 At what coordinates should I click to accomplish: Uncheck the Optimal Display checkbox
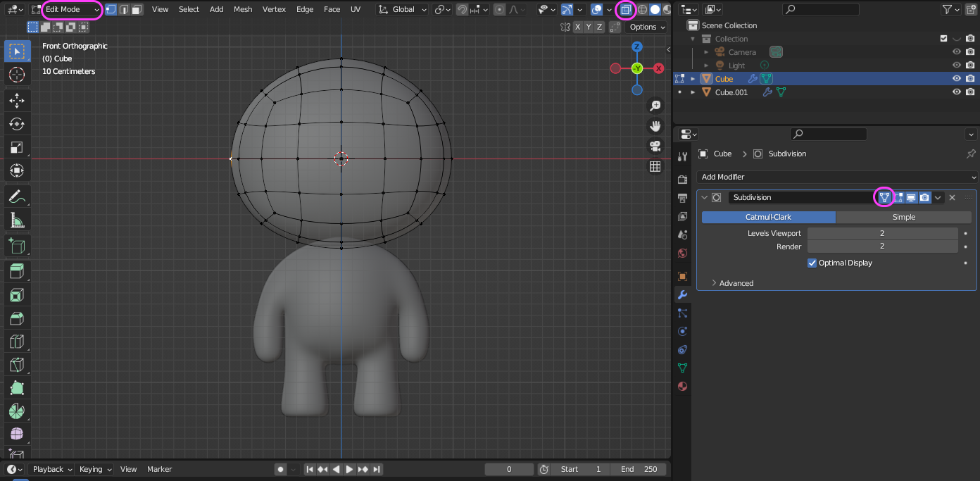pyautogui.click(x=812, y=263)
